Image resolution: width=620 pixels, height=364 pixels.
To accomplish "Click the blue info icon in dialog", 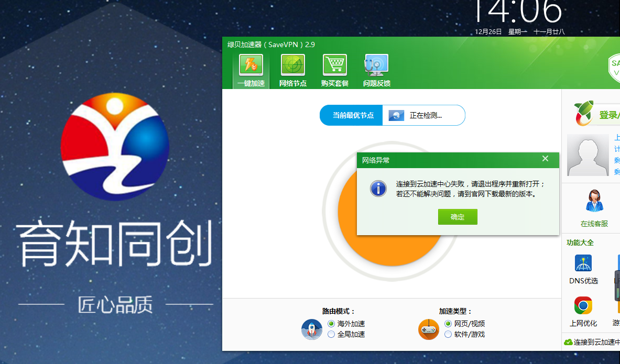I will coord(378,189).
